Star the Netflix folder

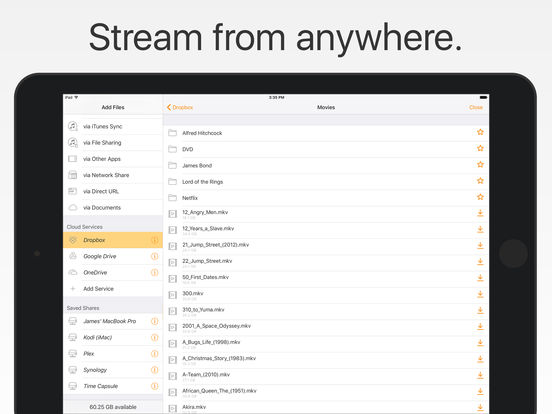click(x=480, y=197)
